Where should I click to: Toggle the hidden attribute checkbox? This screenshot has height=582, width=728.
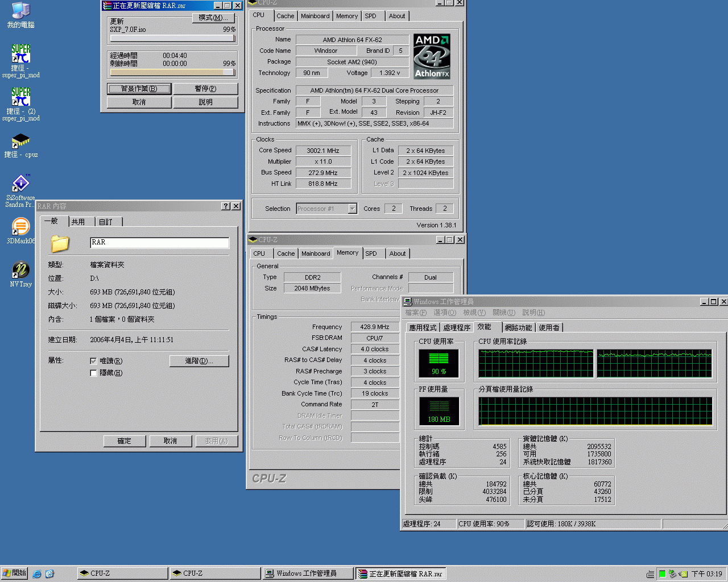(x=93, y=373)
